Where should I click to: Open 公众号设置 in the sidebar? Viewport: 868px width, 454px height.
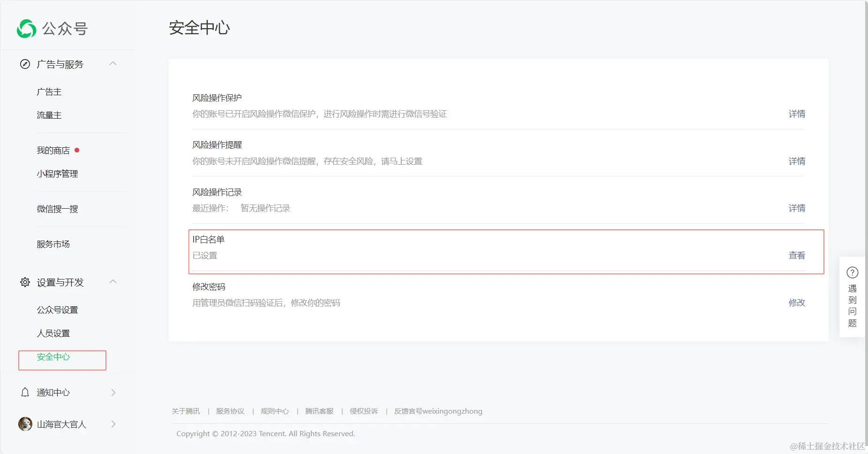57,310
